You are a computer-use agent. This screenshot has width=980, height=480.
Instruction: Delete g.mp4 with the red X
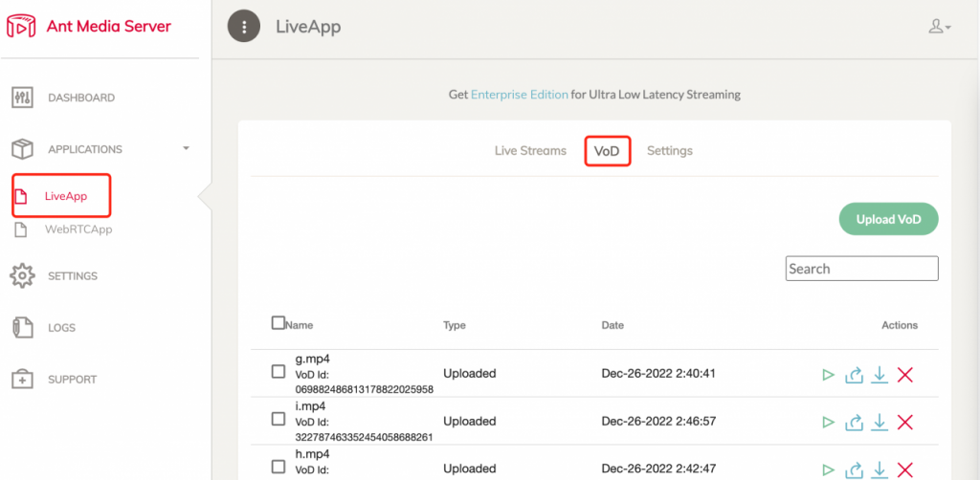point(905,375)
